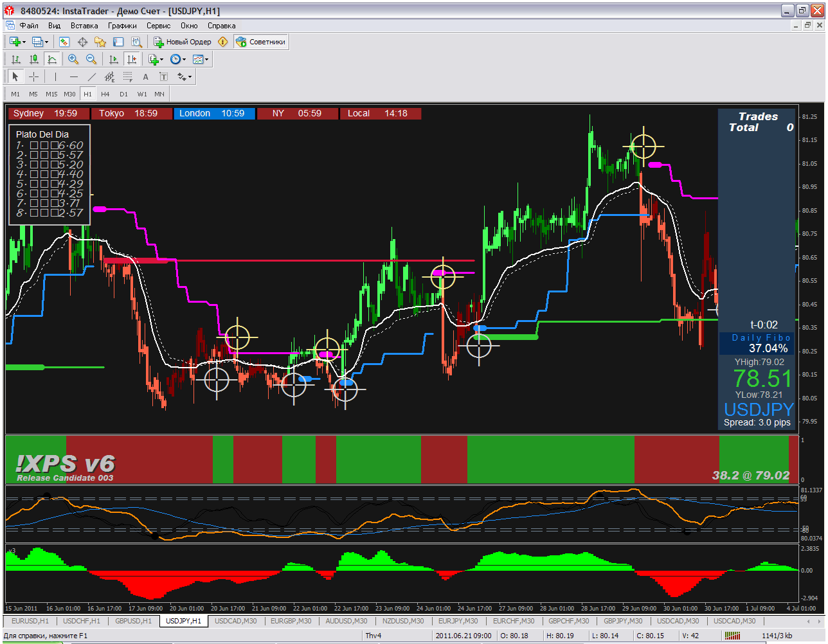Zoom in on the chart

point(73,59)
